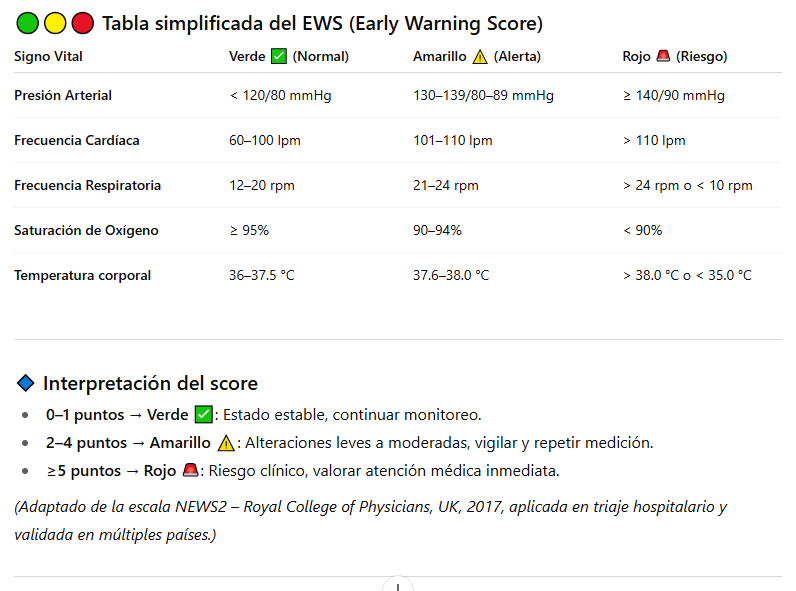Click the yellow circle emoji in the title
Screen dimensions: 796x591
[55, 23]
